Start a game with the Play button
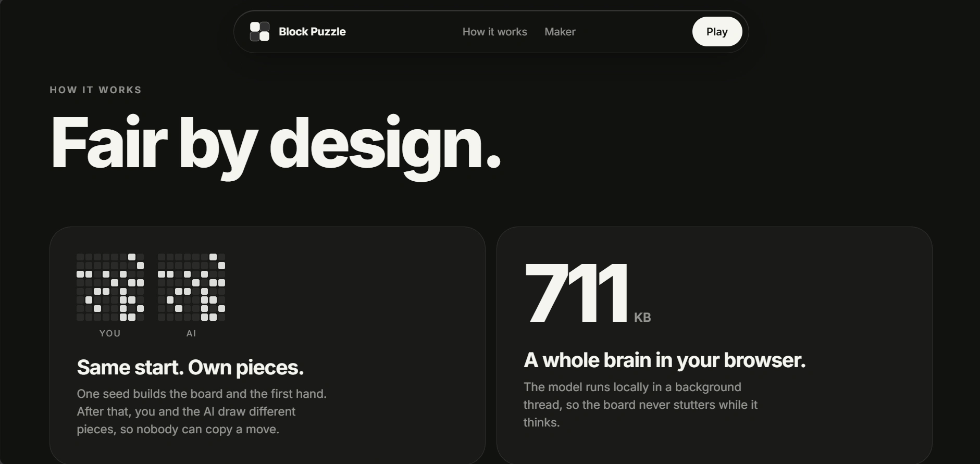The image size is (980, 464). point(717,32)
